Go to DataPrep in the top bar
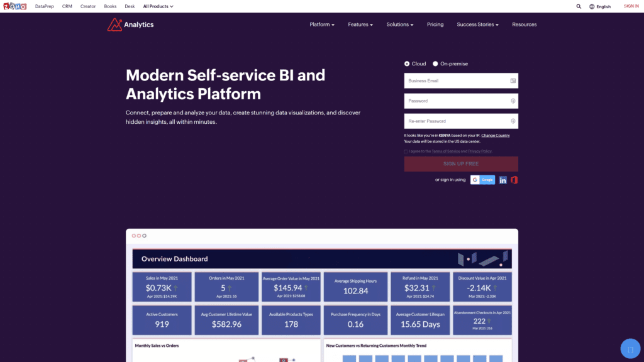644x362 pixels. click(45, 6)
